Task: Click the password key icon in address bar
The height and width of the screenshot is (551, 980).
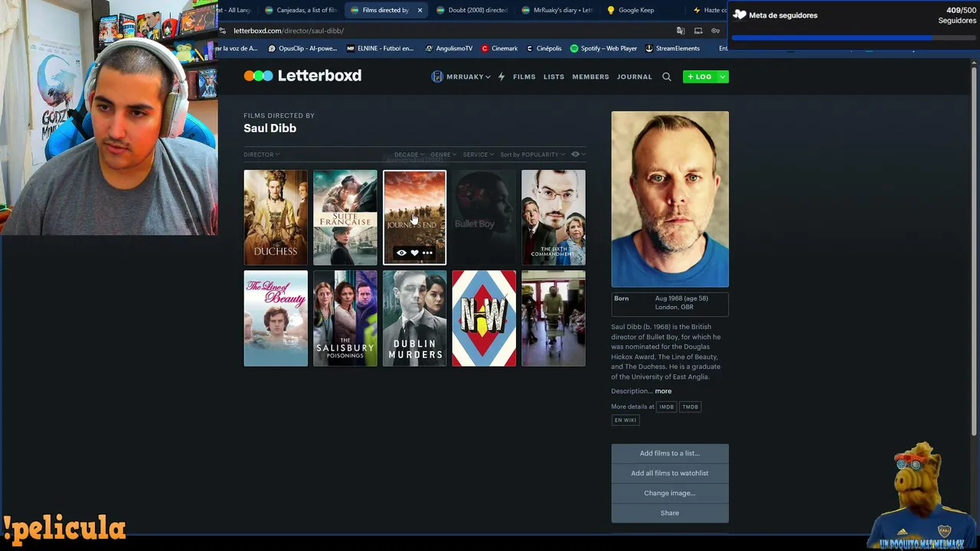Action: (715, 31)
